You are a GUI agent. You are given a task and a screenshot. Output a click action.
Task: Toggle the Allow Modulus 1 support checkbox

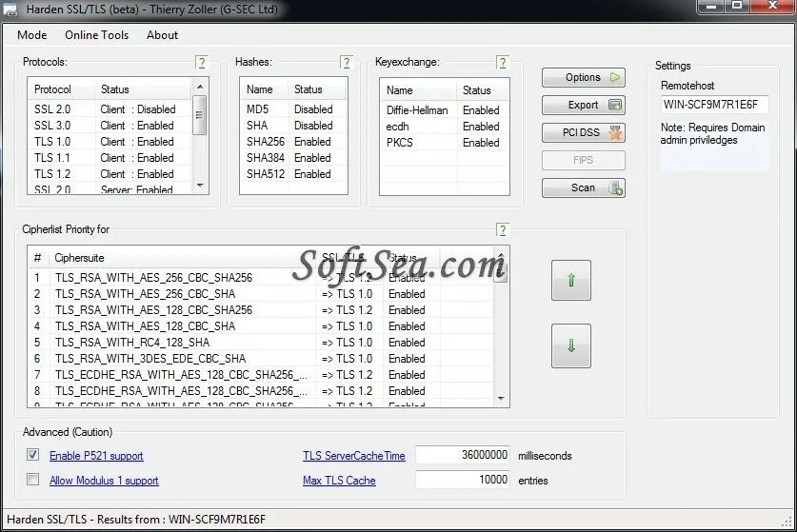[33, 479]
